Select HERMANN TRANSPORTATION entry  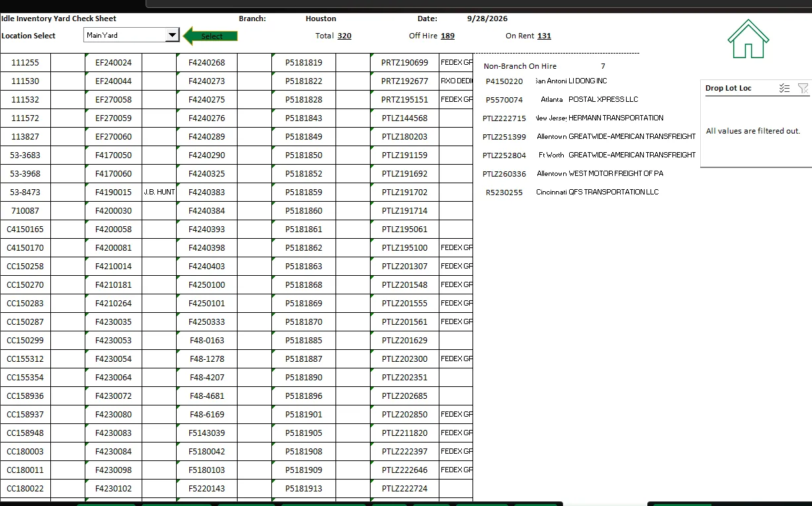pyautogui.click(x=616, y=118)
